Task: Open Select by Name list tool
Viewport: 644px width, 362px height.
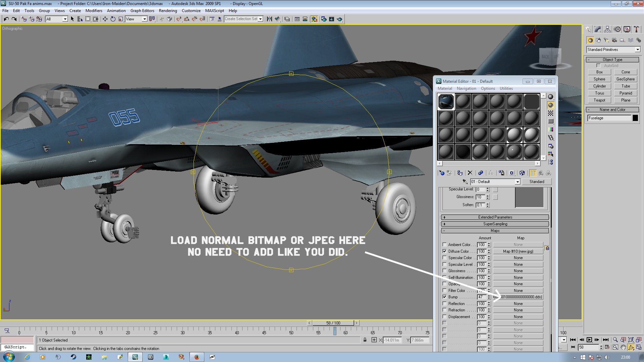Action: (x=80, y=19)
